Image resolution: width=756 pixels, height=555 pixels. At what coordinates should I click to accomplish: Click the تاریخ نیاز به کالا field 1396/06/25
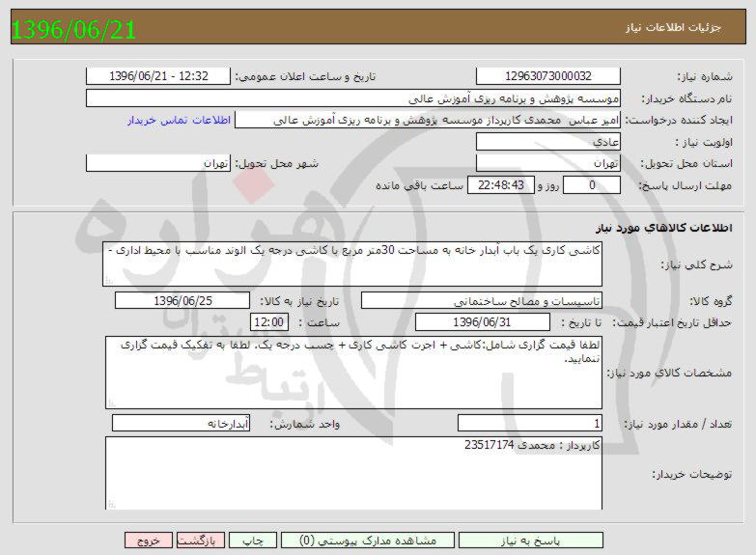pyautogui.click(x=182, y=301)
